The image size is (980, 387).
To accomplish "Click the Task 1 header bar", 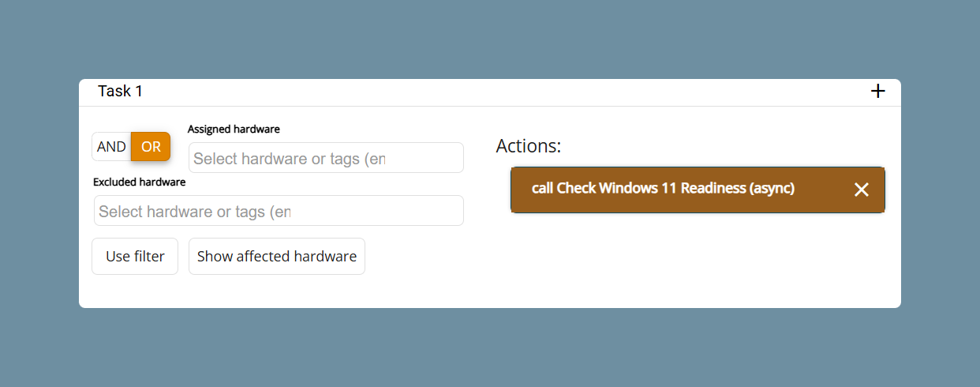I will [x=490, y=92].
